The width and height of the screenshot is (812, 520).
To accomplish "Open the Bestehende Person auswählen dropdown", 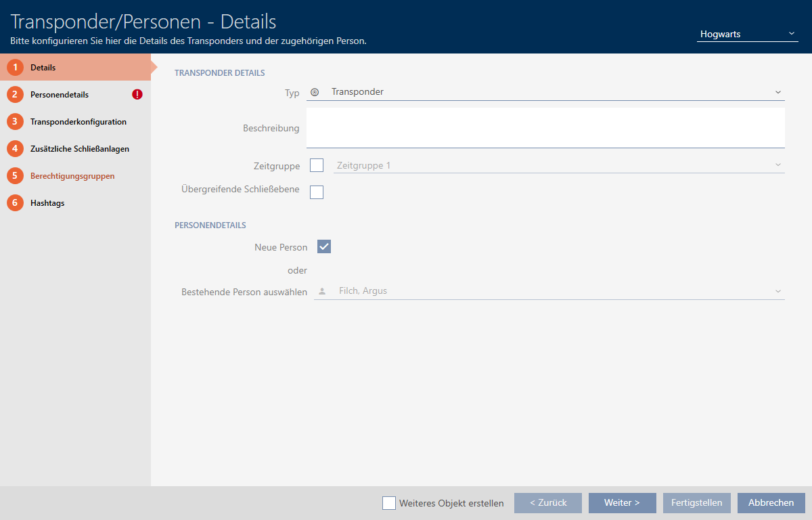I will pos(549,291).
